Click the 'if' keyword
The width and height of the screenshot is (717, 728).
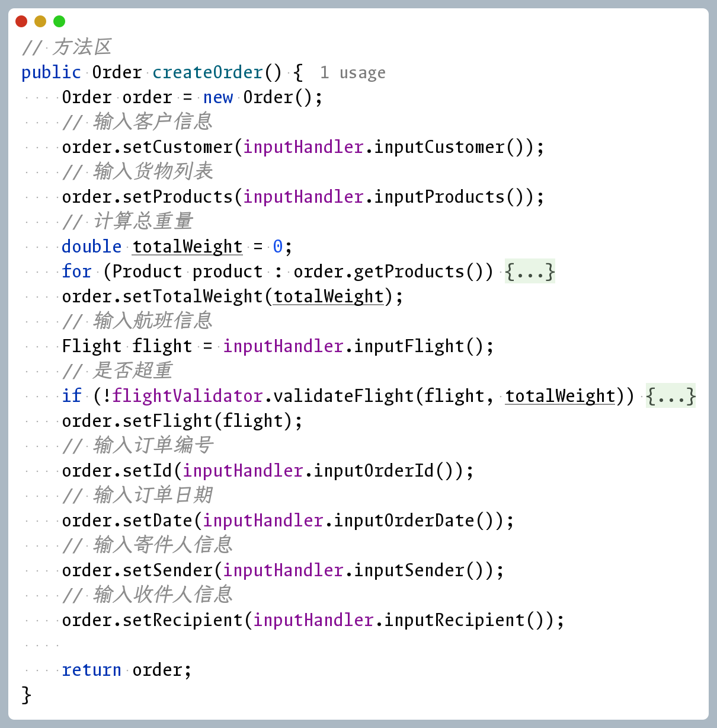pyautogui.click(x=72, y=396)
